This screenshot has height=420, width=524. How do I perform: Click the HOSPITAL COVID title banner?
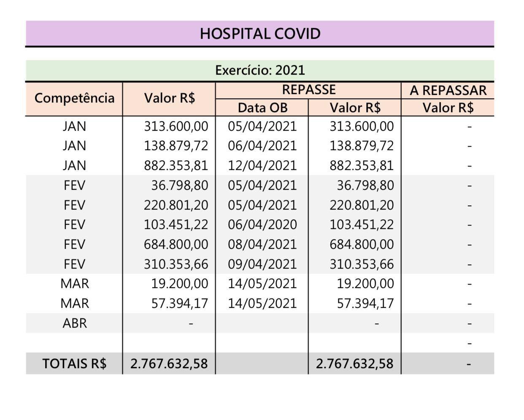click(260, 33)
